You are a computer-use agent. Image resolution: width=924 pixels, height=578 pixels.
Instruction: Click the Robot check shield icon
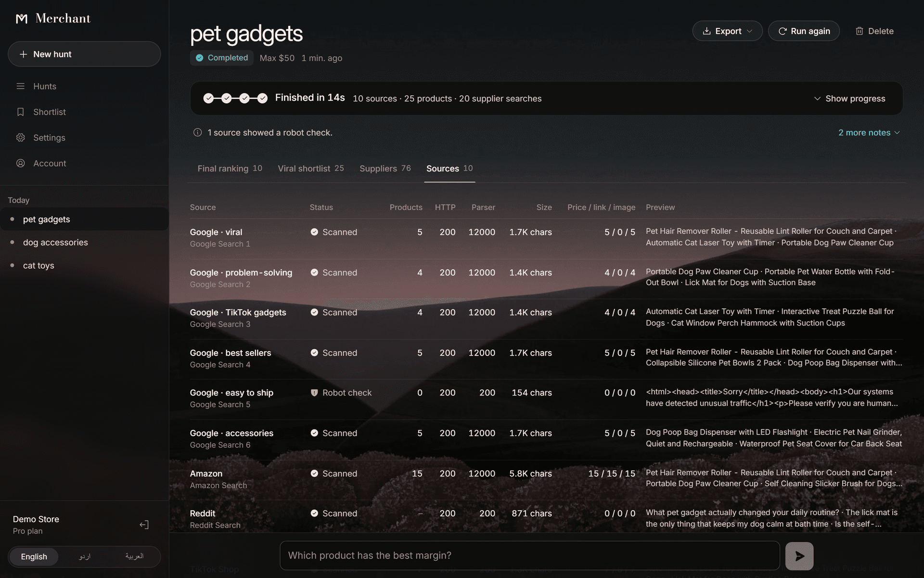coord(314,393)
